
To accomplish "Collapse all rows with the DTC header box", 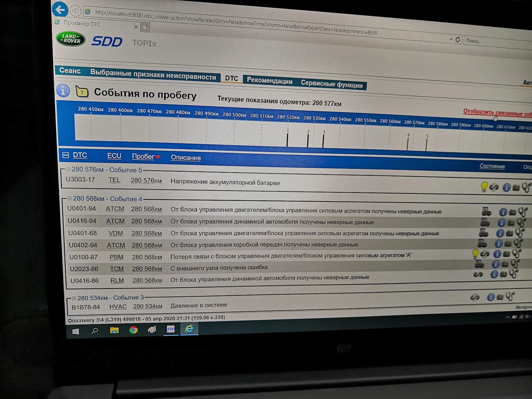I will pos(66,155).
